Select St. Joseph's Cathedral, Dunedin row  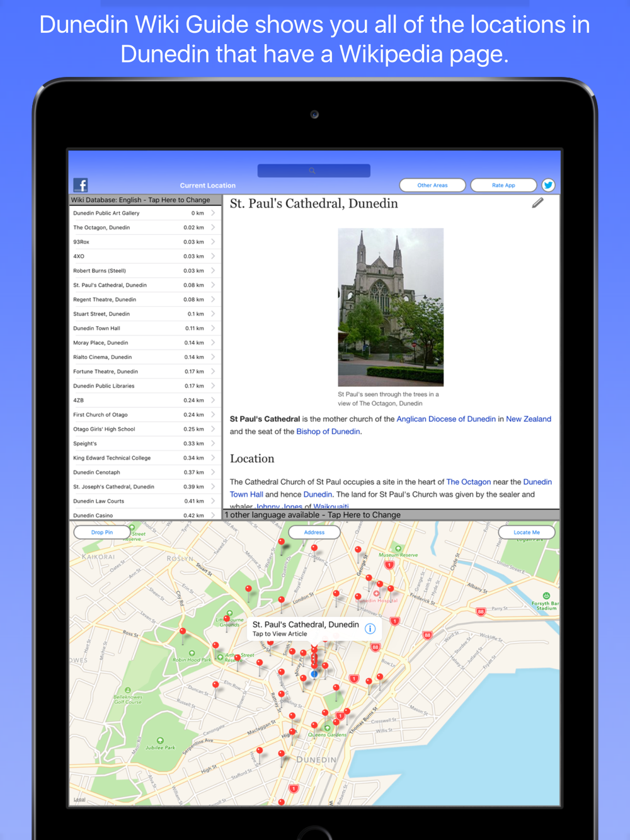(145, 487)
